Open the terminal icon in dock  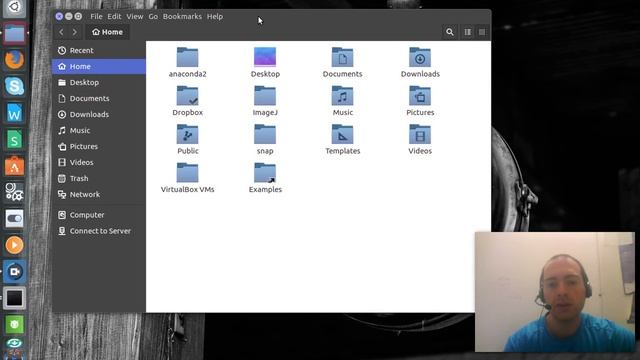pos(14,298)
